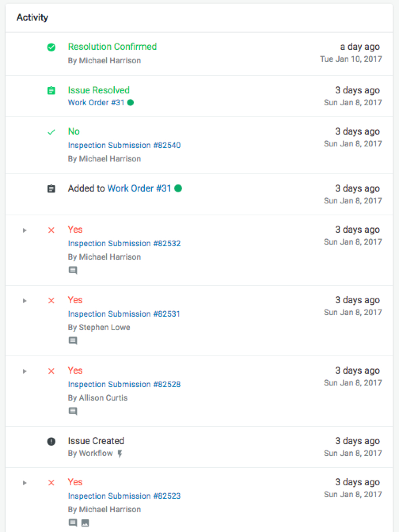This screenshot has height=532, width=399.
Task: Click the green Resolution Confirmed check icon
Action: pos(51,47)
